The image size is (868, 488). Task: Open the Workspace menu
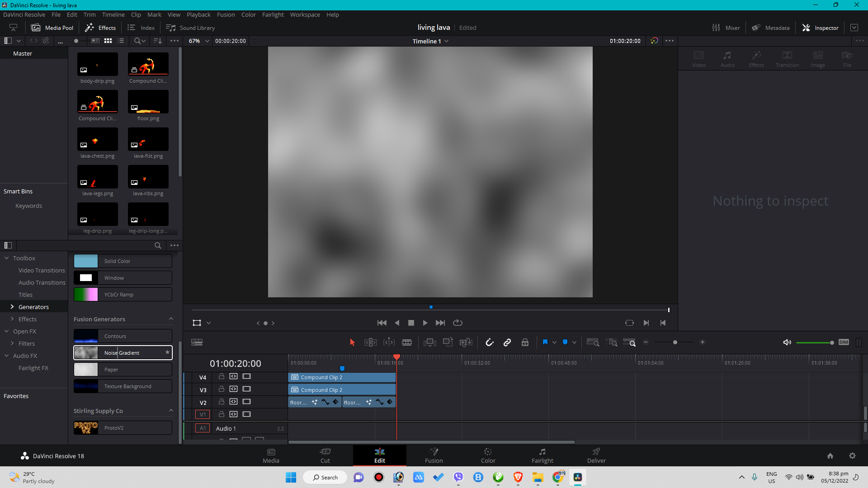pyautogui.click(x=305, y=14)
